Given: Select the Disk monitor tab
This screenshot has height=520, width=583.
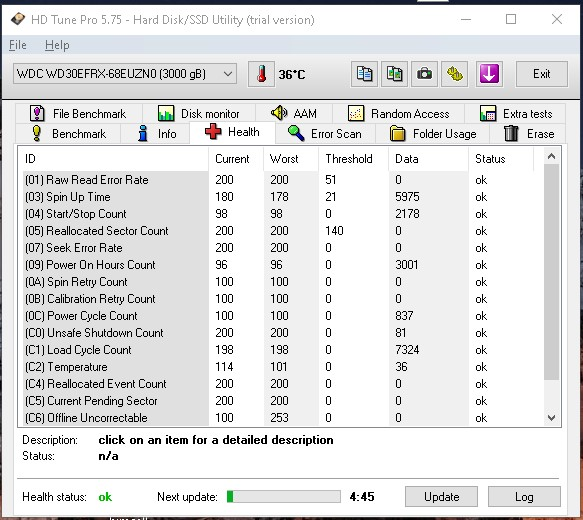Looking at the screenshot, I should coord(199,113).
